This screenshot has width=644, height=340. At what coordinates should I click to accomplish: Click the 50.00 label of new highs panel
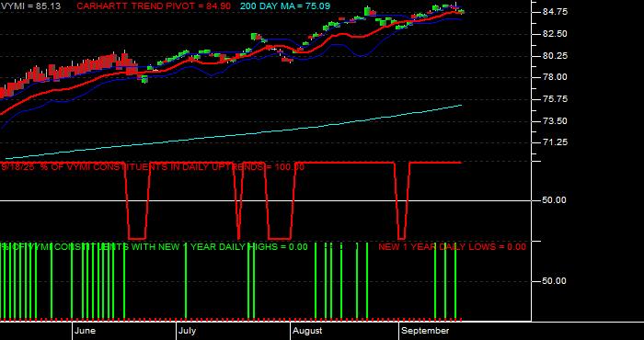555,281
